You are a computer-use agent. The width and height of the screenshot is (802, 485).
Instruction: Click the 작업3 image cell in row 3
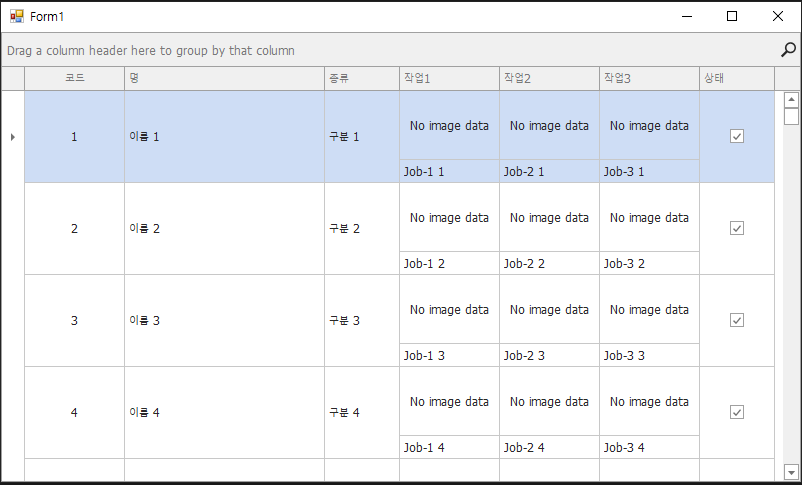(650, 310)
